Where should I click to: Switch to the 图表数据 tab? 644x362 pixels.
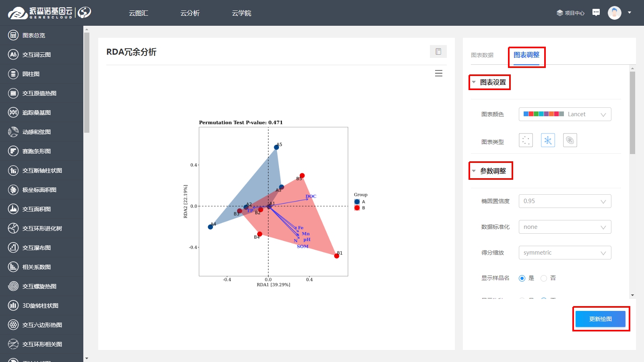point(482,55)
